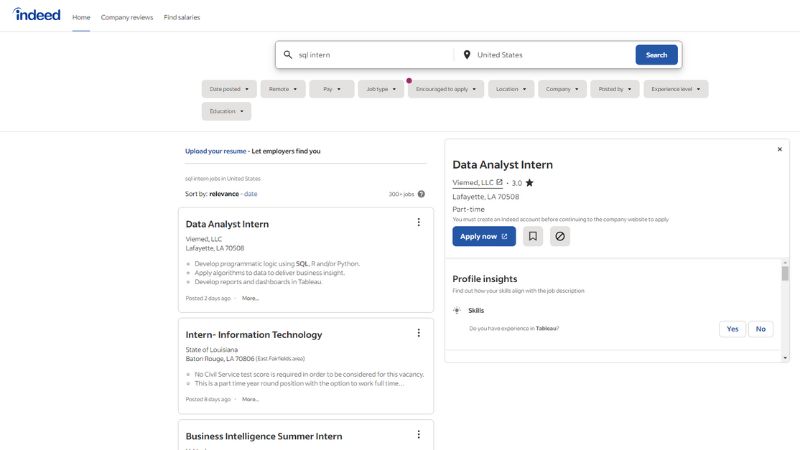Open Data Analyst Intern job card title
Image resolution: width=800 pixels, height=450 pixels.
(x=227, y=224)
